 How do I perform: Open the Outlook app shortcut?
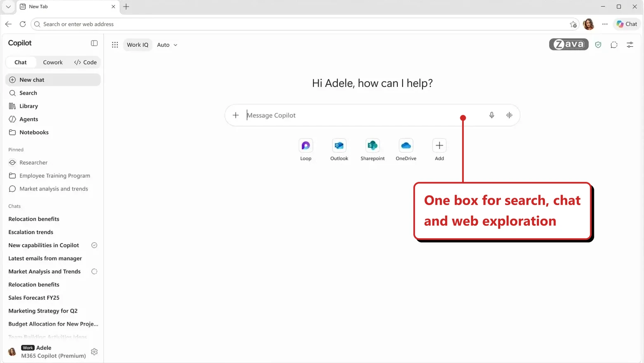[339, 150]
